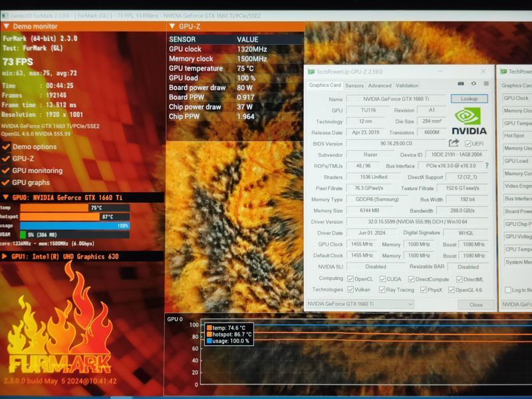The image size is (532, 399).
Task: Open the GPU selector dropdown in GPU-Z
Action: coord(360,304)
